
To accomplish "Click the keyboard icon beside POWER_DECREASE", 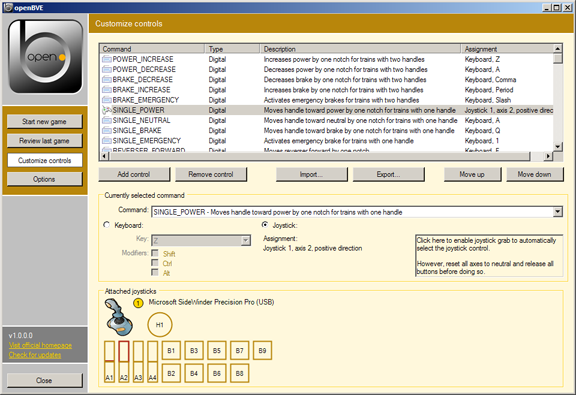I will point(107,69).
